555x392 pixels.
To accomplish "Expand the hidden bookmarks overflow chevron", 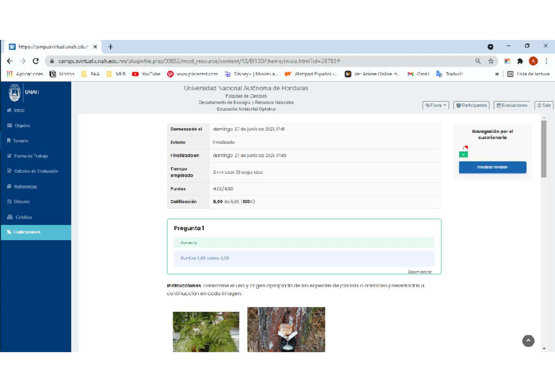I will click(497, 74).
